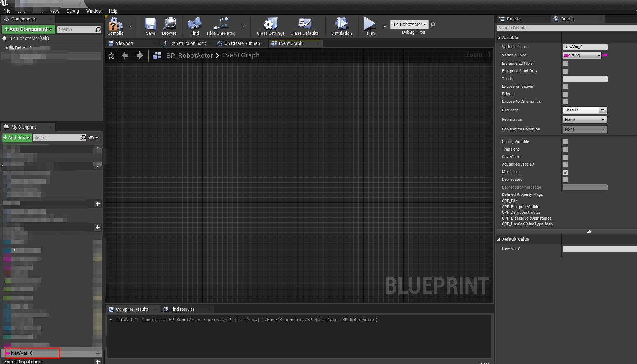
Task: Click BP_RobotActor breadcrumb
Action: click(x=189, y=55)
